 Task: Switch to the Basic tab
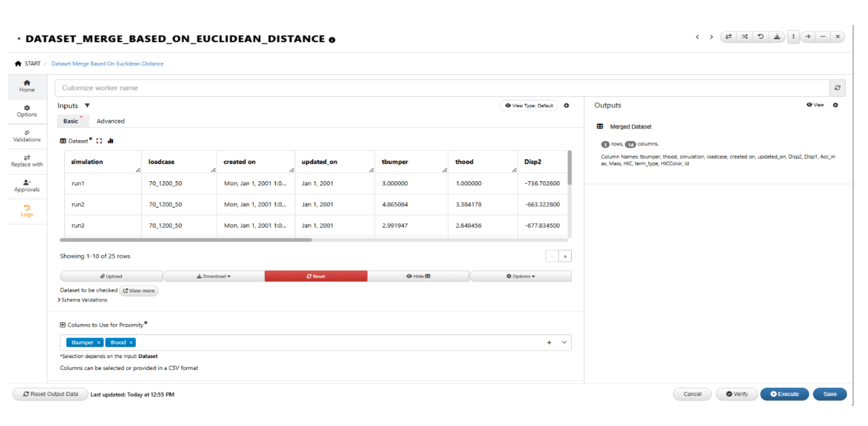[x=71, y=121]
